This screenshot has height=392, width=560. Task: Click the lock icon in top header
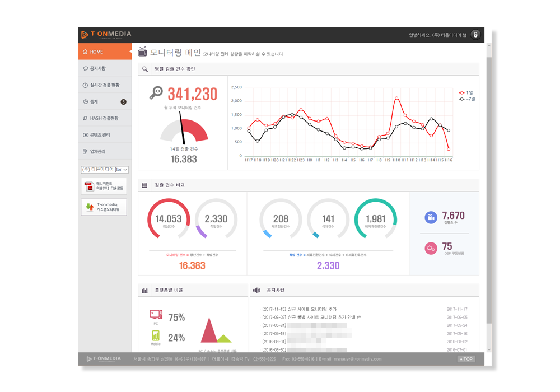point(475,35)
